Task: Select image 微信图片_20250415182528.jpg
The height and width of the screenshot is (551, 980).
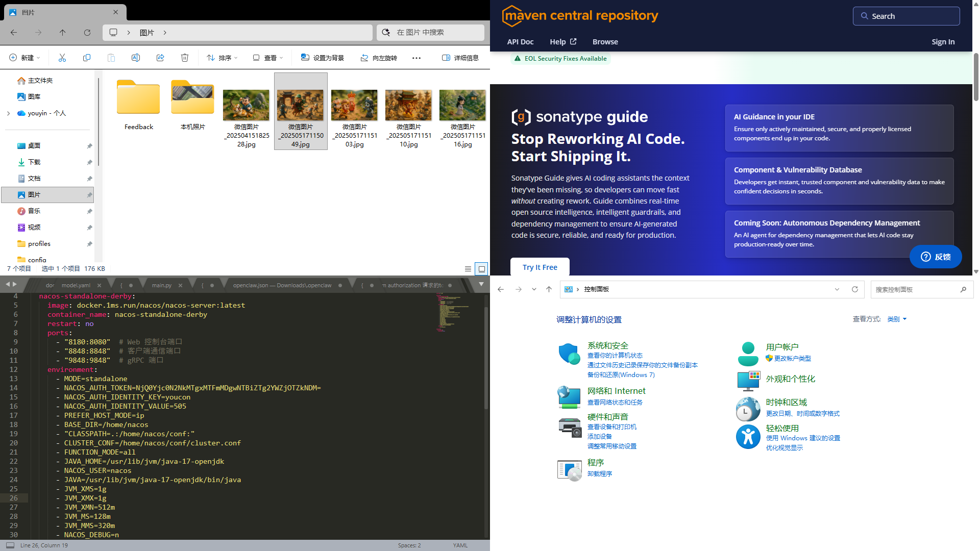Action: (x=247, y=111)
